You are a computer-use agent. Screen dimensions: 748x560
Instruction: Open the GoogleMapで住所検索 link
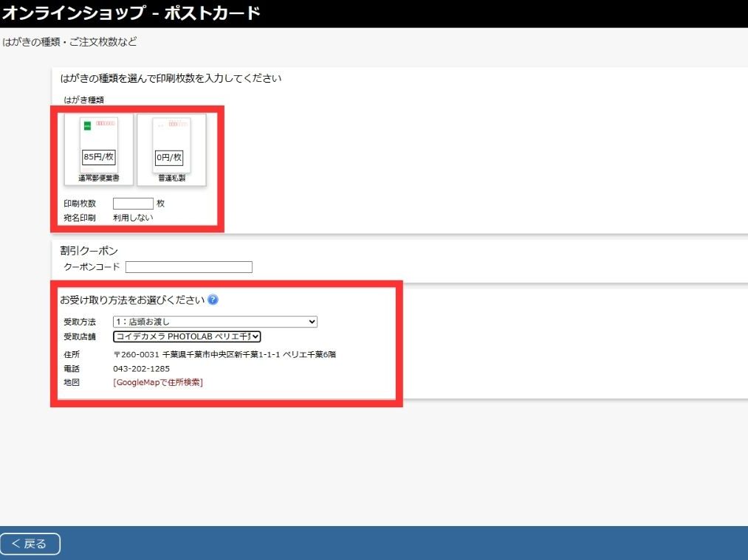click(x=158, y=382)
